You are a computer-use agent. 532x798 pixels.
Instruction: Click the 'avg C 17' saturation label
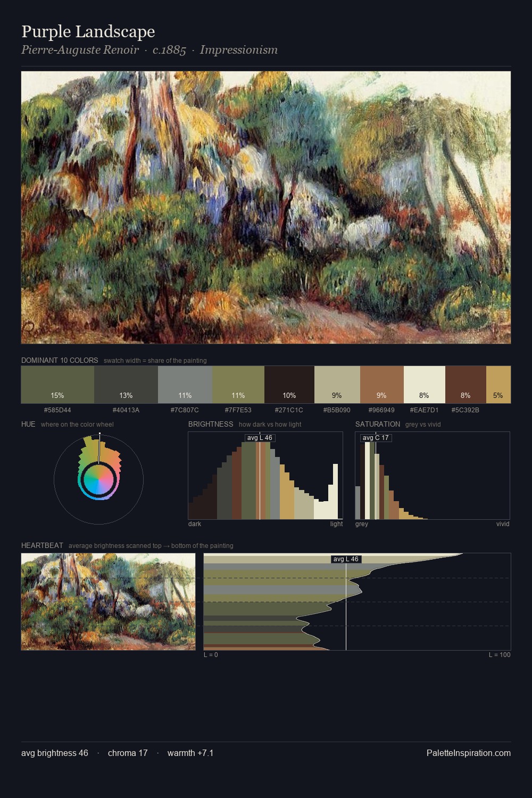376,438
